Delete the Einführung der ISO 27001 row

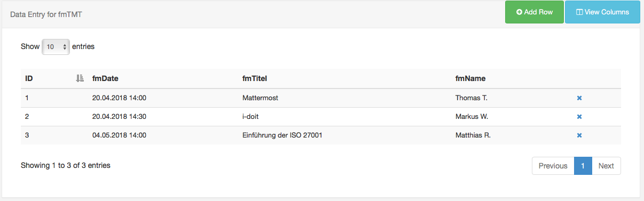[x=579, y=135]
